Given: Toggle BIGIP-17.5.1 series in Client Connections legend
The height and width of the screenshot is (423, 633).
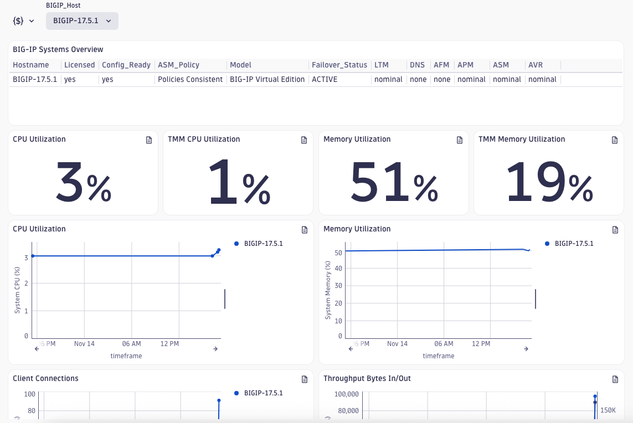Looking at the screenshot, I should click(263, 393).
